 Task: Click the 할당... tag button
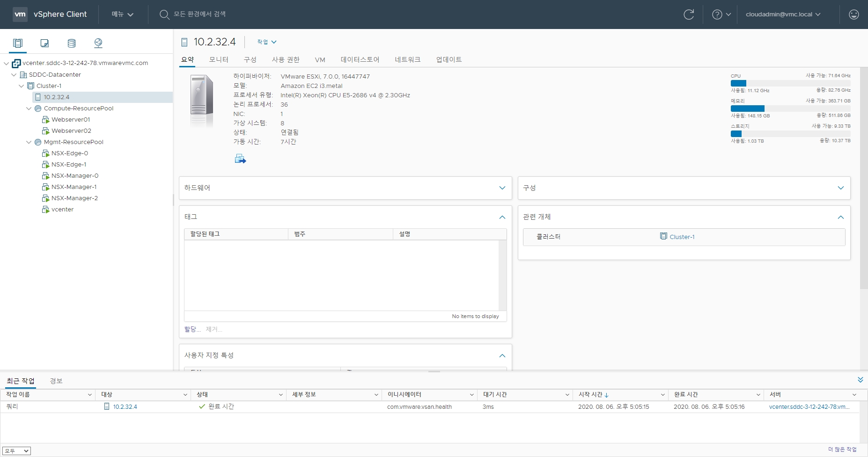(x=192, y=329)
